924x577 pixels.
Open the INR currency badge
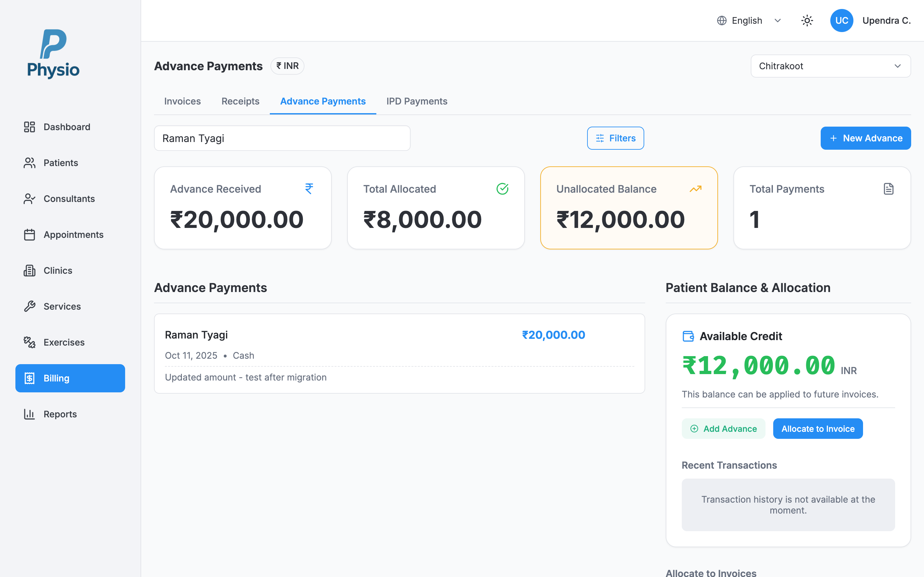tap(287, 66)
